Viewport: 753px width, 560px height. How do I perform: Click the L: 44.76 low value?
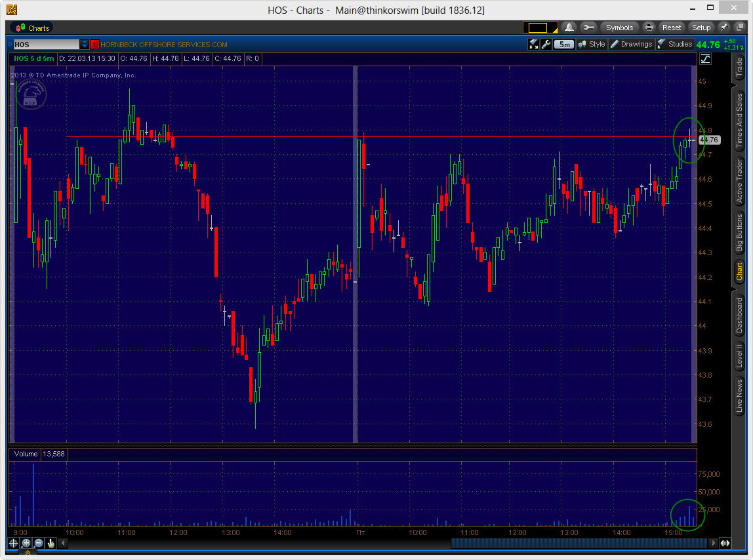196,58
